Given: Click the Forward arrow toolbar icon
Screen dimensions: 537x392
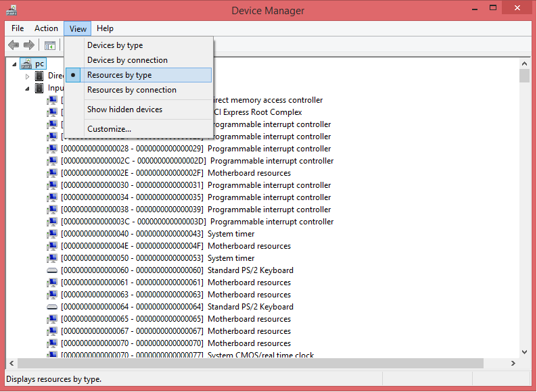Looking at the screenshot, I should click(x=28, y=45).
